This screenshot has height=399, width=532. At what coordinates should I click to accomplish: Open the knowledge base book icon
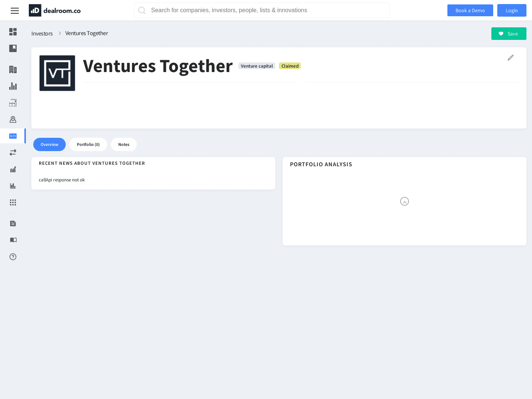pos(13,240)
